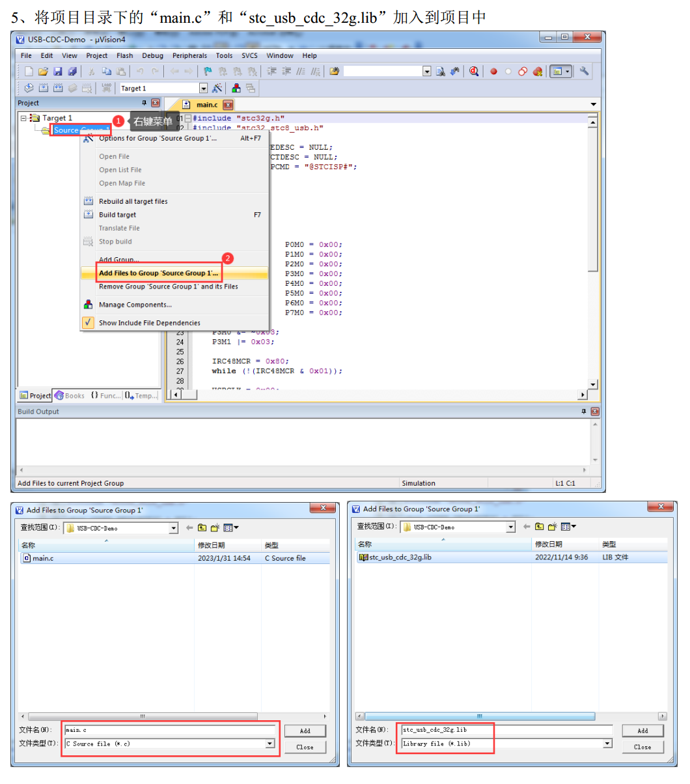
Task: Click the bookmark flag icon
Action: tap(208, 72)
